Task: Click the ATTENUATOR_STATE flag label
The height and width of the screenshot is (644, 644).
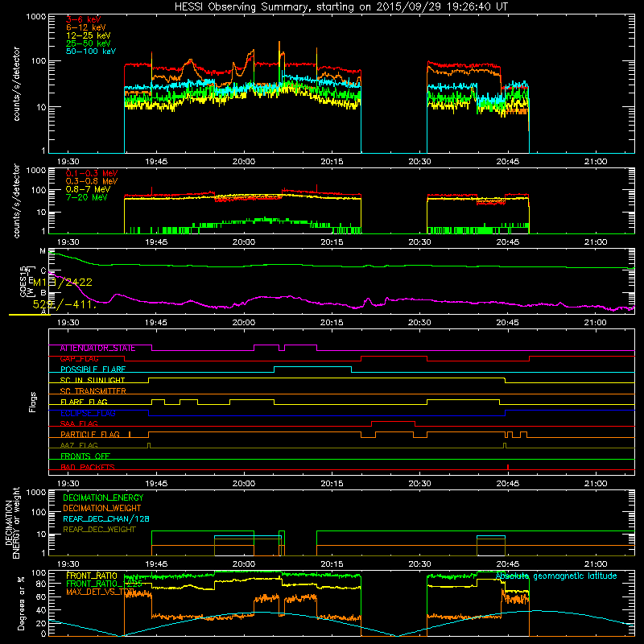Action: click(97, 349)
